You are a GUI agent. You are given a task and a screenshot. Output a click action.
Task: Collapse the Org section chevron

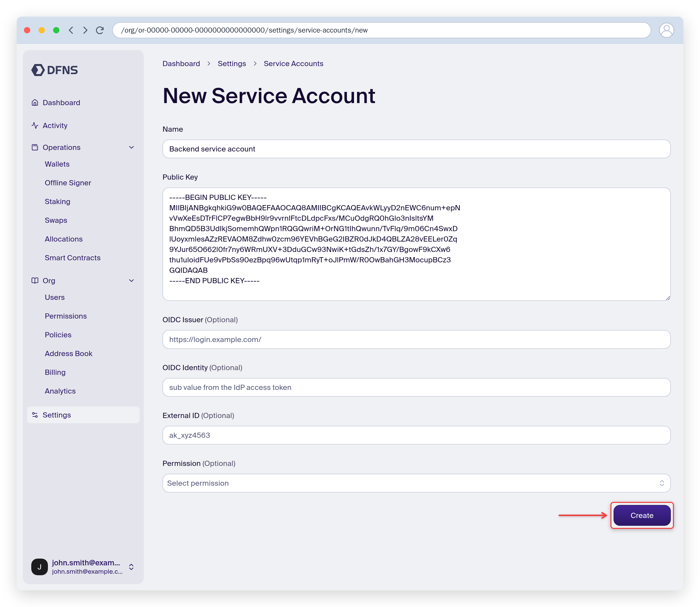(x=132, y=281)
